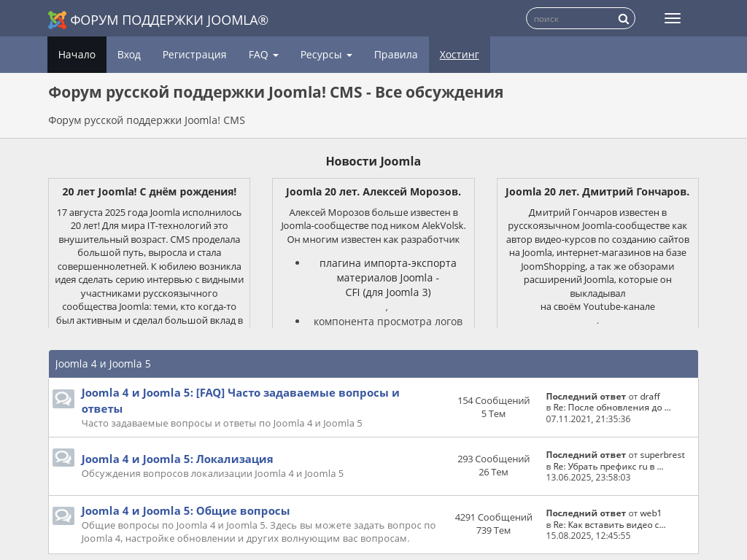This screenshot has height=560, width=747.
Task: Go to the Регистрация page
Action: [x=194, y=55]
